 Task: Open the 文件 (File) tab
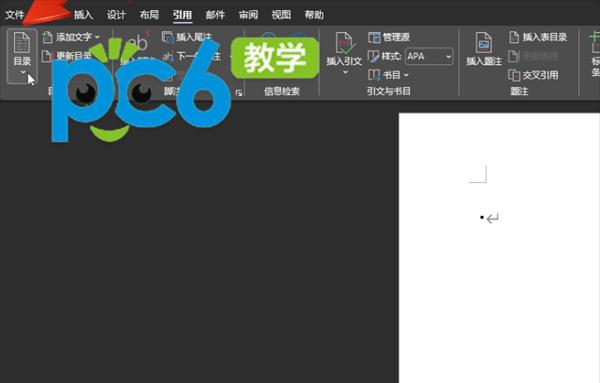15,15
